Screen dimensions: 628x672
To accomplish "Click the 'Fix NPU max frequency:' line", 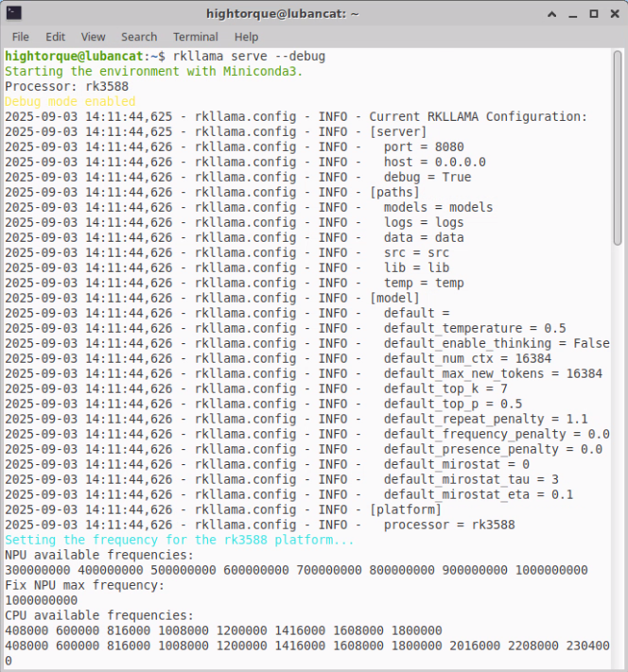I will point(84,585).
